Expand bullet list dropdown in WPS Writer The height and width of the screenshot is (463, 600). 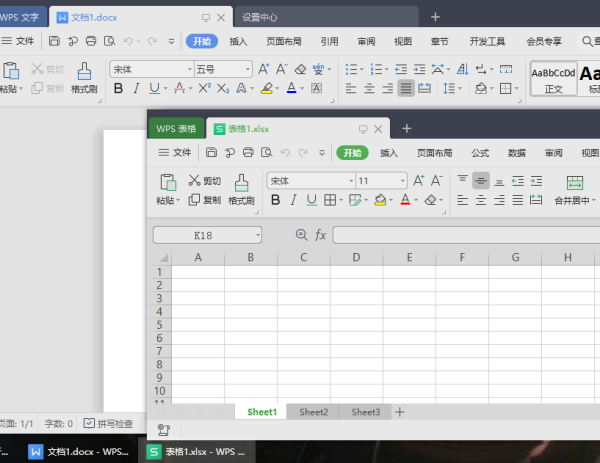pos(361,69)
